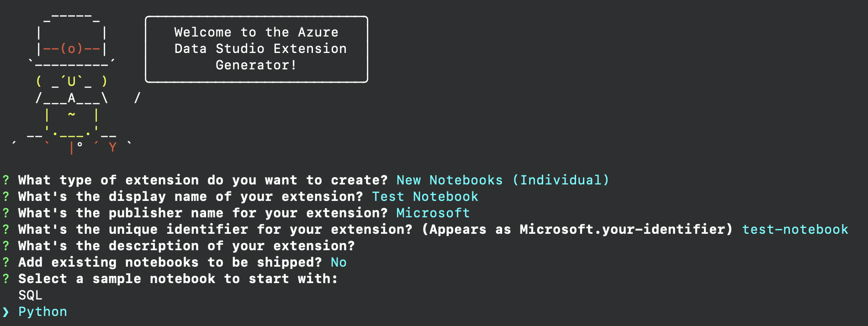This screenshot has width=868, height=326.
Task: Click the question mark before extension type prompt
Action: click(x=6, y=180)
